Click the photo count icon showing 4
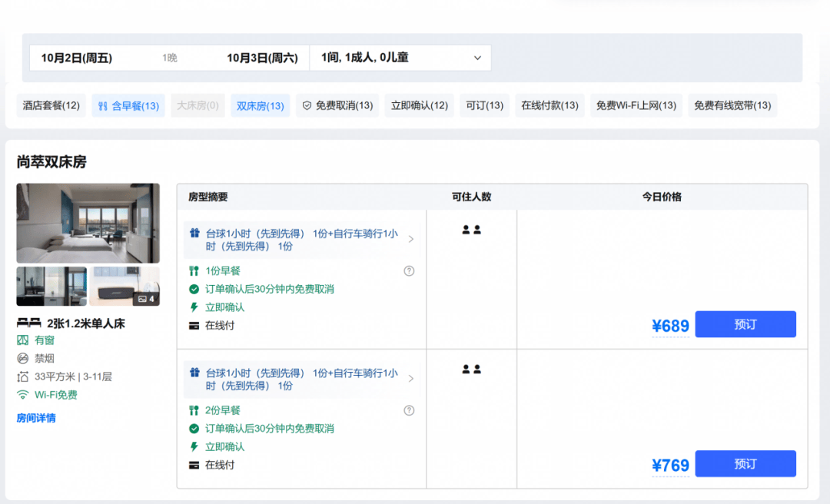Image resolution: width=830 pixels, height=504 pixels. (x=146, y=299)
